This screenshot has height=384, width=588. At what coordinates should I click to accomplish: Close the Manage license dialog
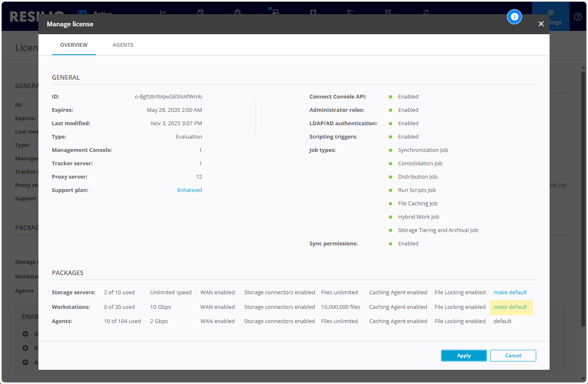(541, 24)
